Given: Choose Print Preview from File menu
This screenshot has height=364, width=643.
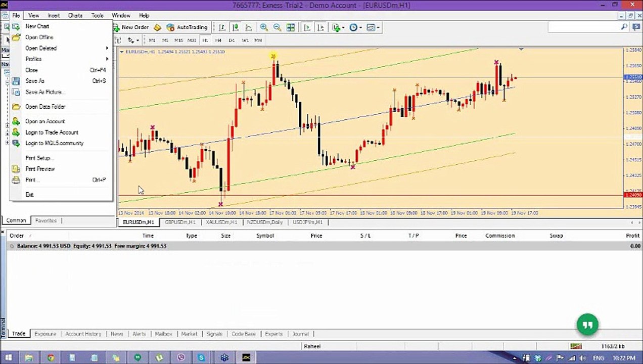Looking at the screenshot, I should [61, 169].
